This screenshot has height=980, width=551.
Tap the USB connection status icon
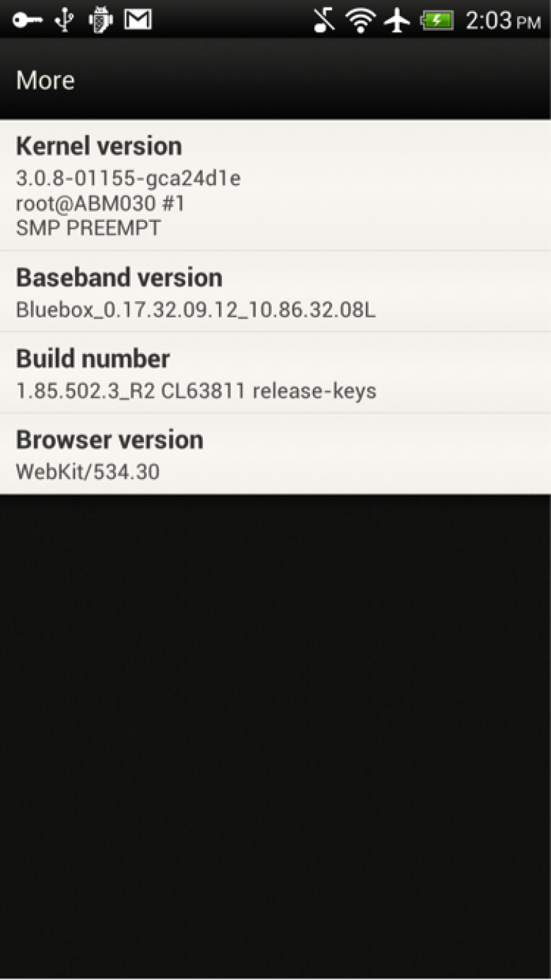click(x=64, y=20)
